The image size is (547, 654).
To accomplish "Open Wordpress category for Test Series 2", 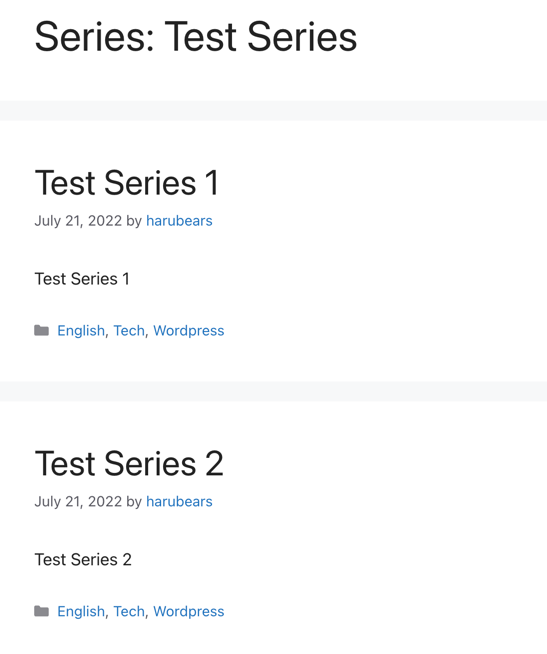I will coord(189,611).
